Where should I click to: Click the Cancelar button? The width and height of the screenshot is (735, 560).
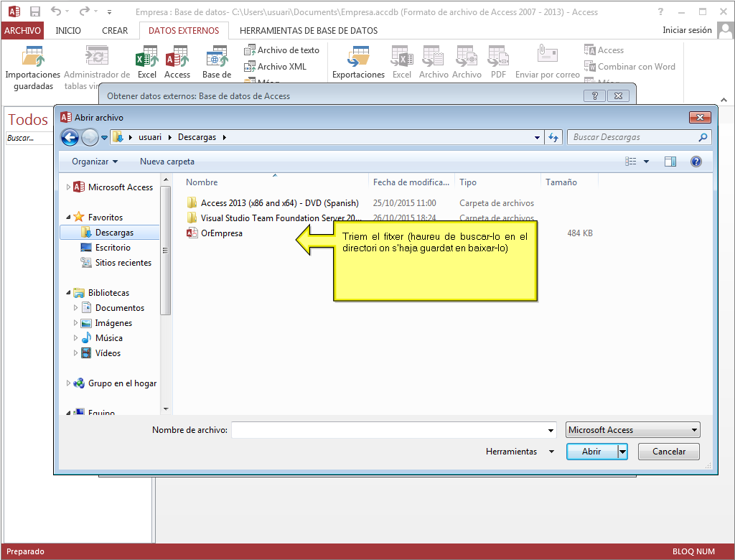[x=669, y=452]
